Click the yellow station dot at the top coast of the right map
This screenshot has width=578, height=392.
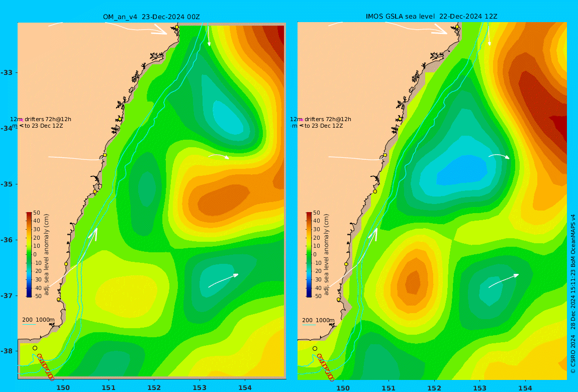(x=457, y=27)
